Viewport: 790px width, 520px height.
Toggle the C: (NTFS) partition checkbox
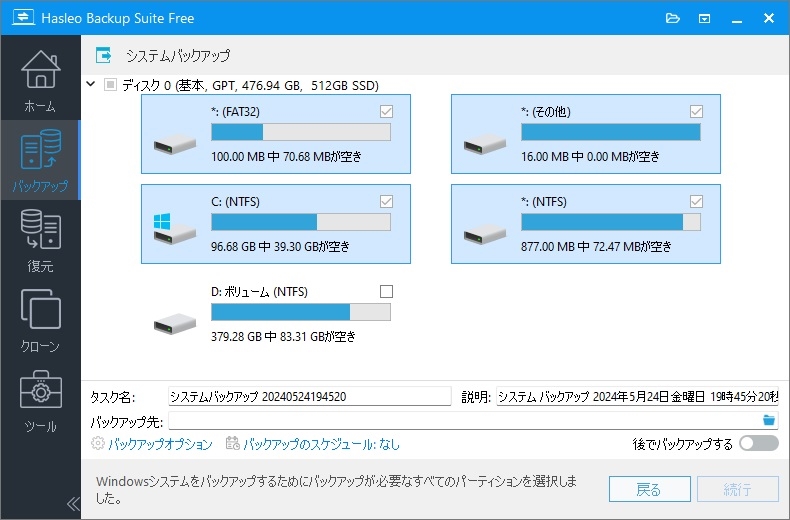tap(386, 202)
